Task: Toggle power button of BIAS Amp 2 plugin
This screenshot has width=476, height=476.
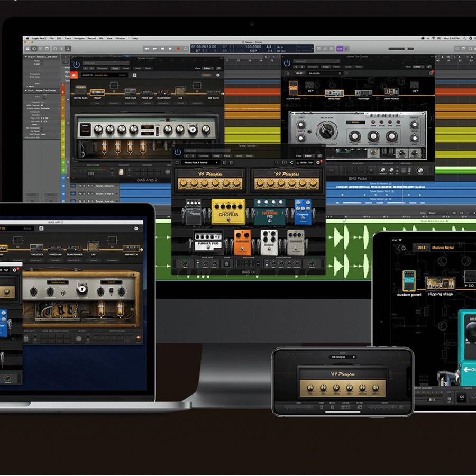Action: (x=76, y=65)
